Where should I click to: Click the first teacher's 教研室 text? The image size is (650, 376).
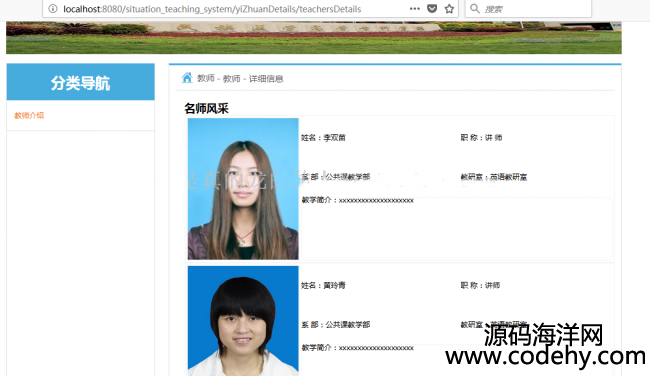pos(494,177)
